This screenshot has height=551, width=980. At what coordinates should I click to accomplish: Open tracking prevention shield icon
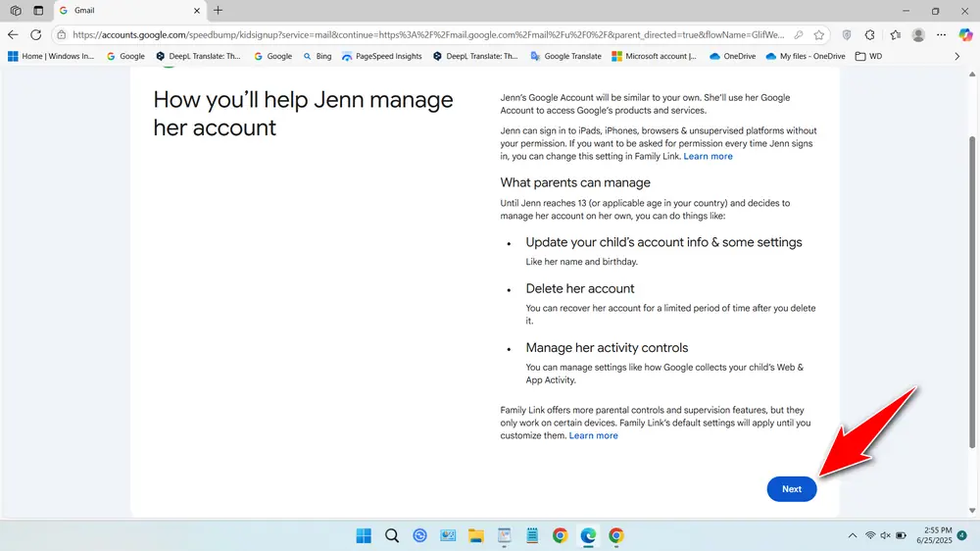(847, 35)
